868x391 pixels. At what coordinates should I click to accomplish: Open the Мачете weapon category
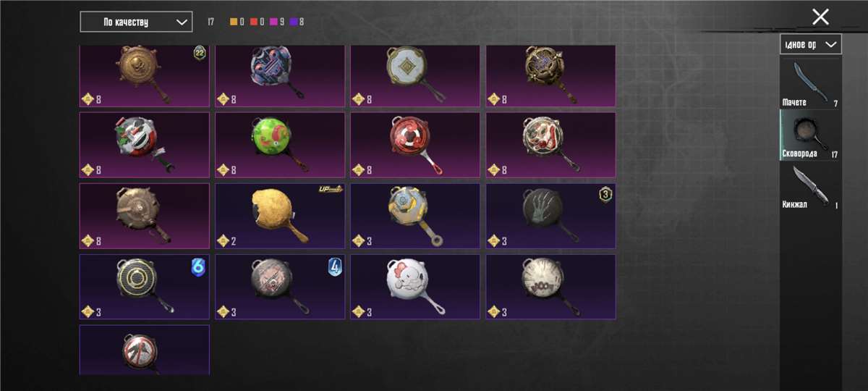pyautogui.click(x=810, y=83)
